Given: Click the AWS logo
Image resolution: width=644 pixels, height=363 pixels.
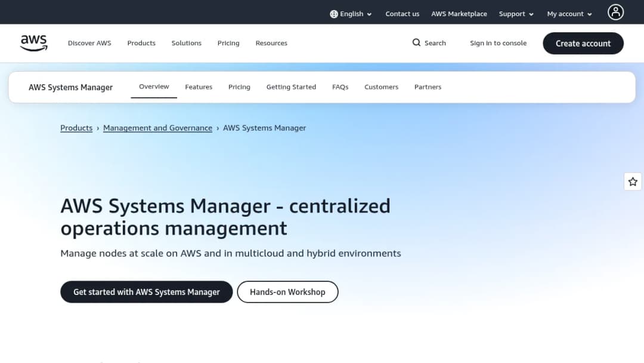Looking at the screenshot, I should point(33,43).
